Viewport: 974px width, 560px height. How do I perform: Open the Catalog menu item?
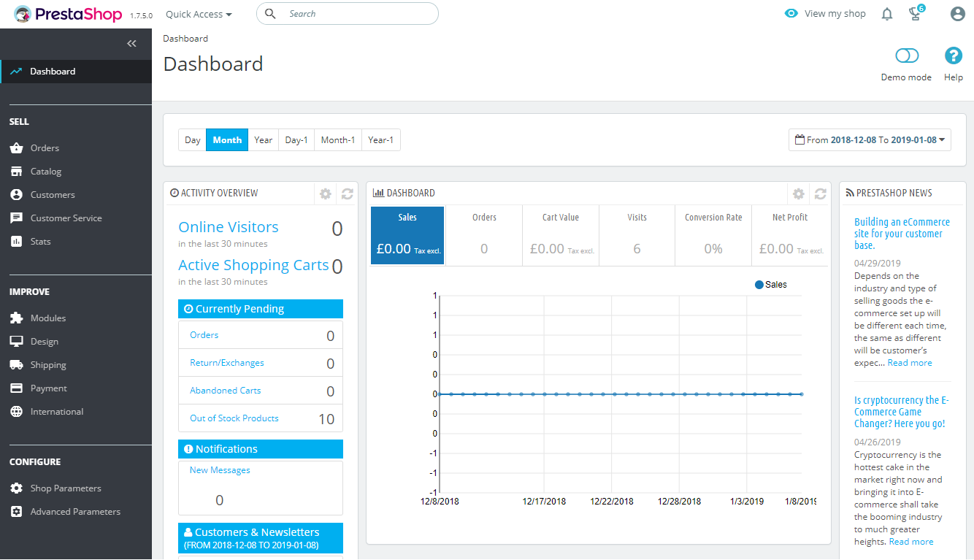[x=76, y=172]
